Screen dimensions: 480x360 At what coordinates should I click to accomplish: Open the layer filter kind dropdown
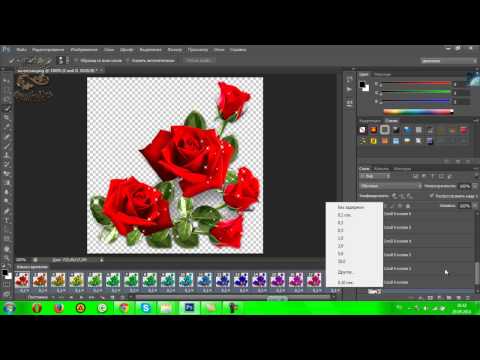[x=374, y=176]
